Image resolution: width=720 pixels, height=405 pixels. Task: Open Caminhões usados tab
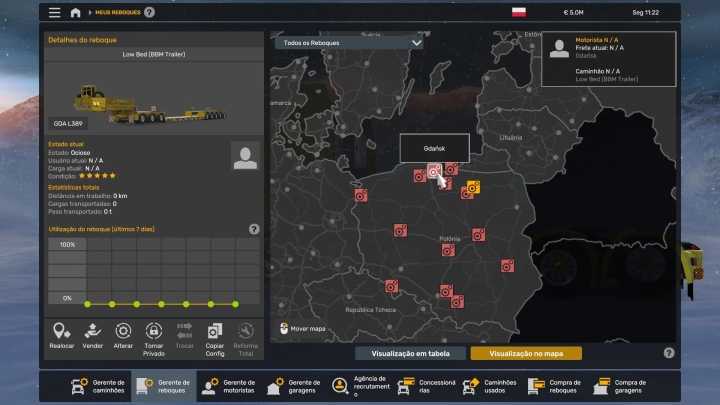[x=490, y=386]
